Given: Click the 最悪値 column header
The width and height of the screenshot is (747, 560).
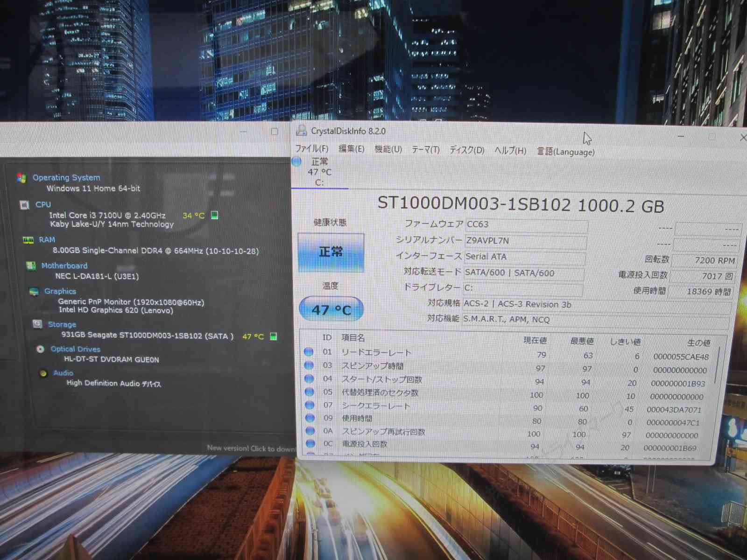Looking at the screenshot, I should [x=582, y=341].
